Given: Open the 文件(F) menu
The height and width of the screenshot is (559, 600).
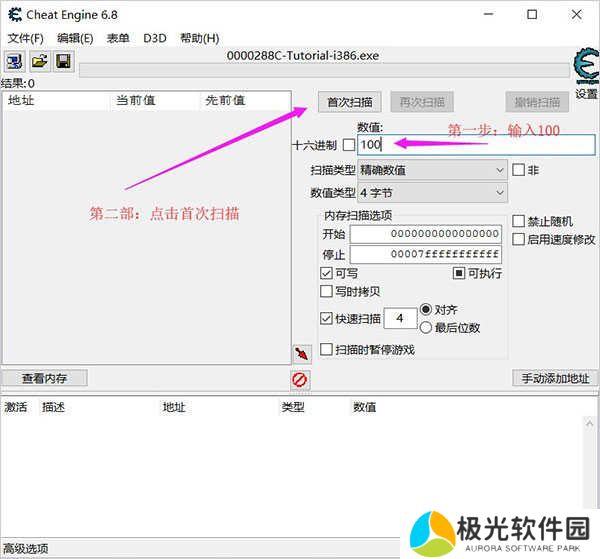Looking at the screenshot, I should pos(26,38).
